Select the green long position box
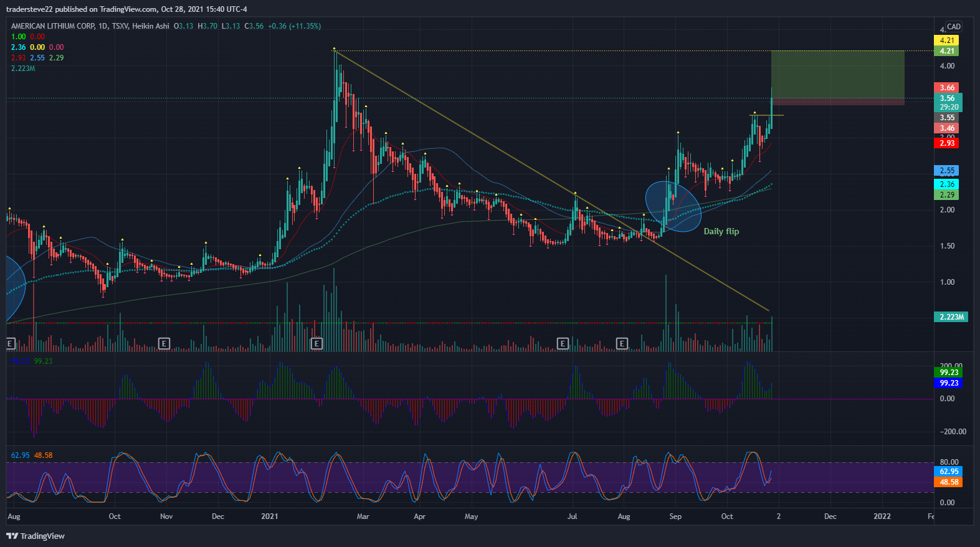Image resolution: width=980 pixels, height=547 pixels. coord(838,75)
